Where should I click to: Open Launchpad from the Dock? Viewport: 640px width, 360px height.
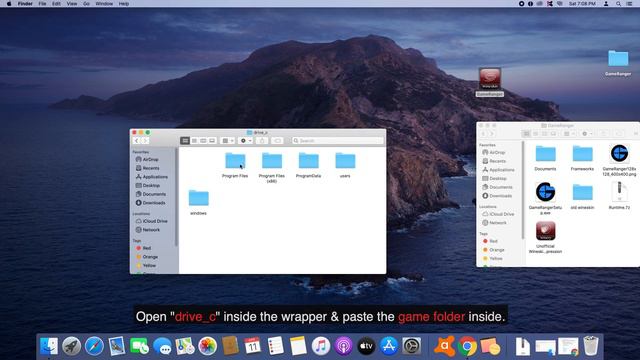(71, 347)
